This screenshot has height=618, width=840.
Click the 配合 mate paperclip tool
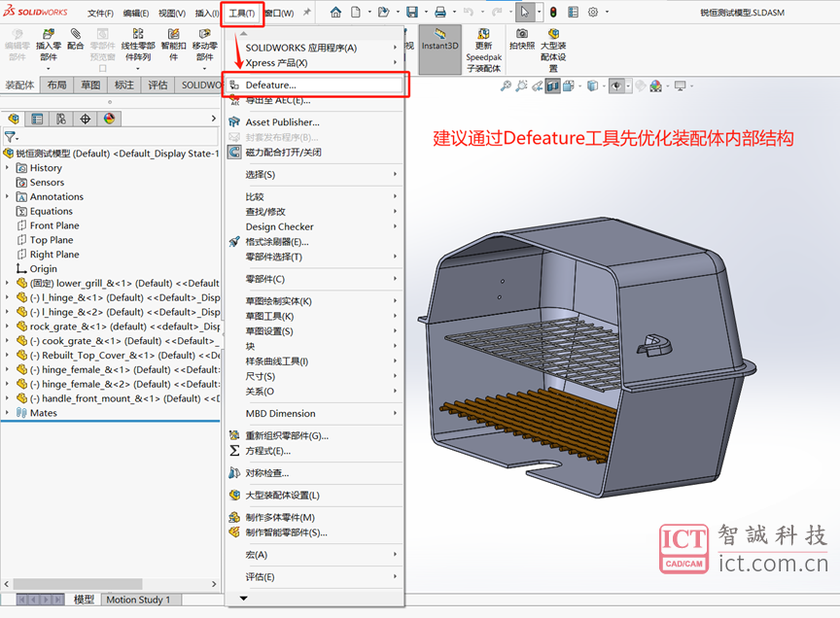[76, 39]
